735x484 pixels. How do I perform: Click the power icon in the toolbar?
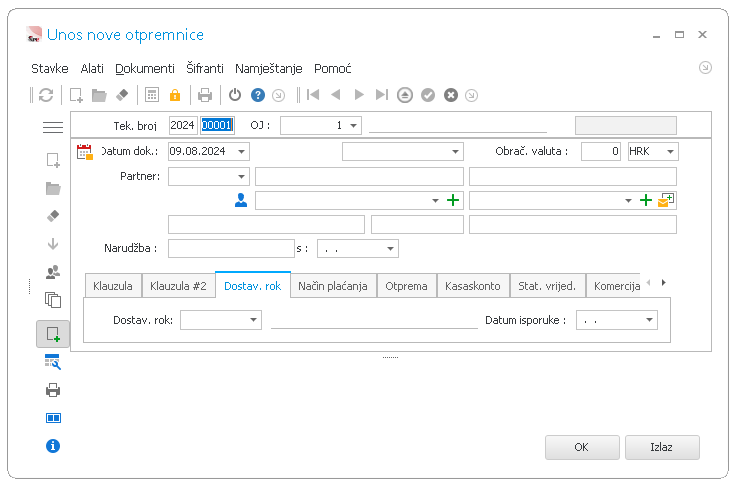[235, 95]
